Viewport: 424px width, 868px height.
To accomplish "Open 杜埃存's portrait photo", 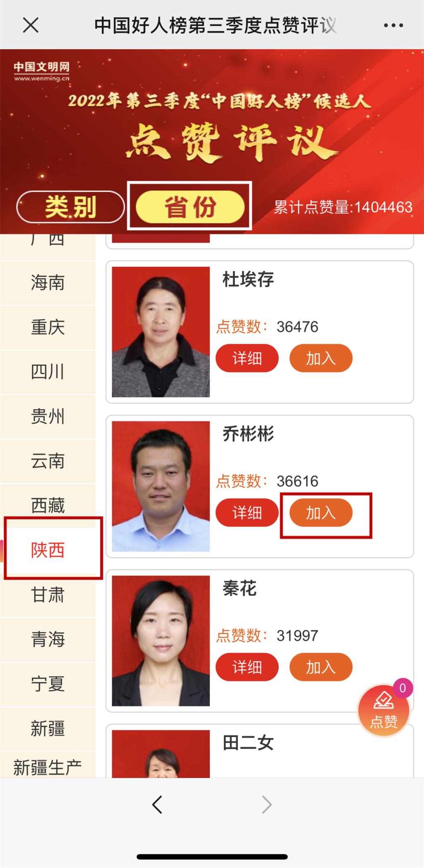I will coord(161,332).
